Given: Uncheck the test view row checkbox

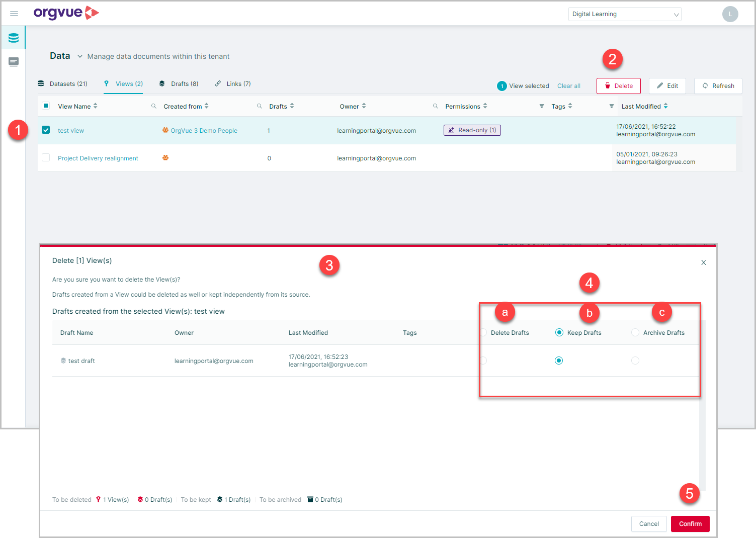Looking at the screenshot, I should point(46,130).
